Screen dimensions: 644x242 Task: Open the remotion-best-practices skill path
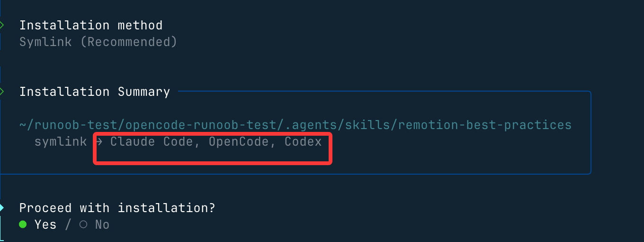pyautogui.click(x=485, y=125)
